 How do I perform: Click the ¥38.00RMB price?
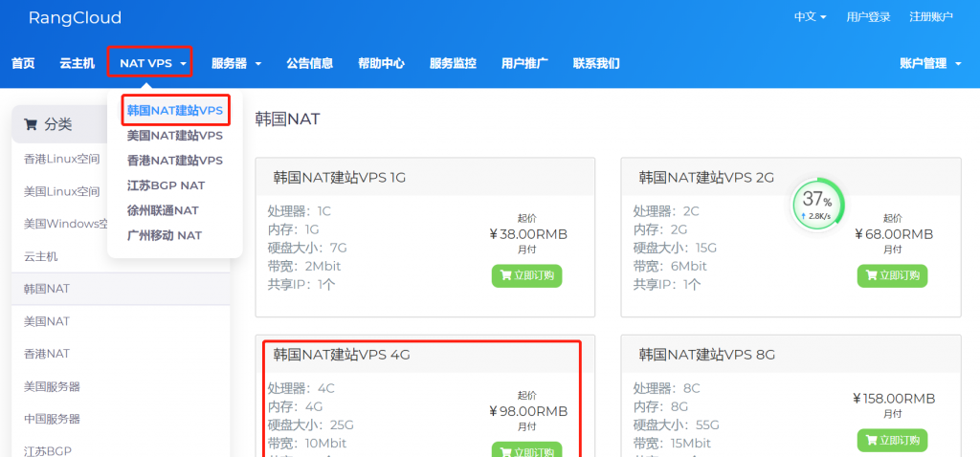coord(527,234)
